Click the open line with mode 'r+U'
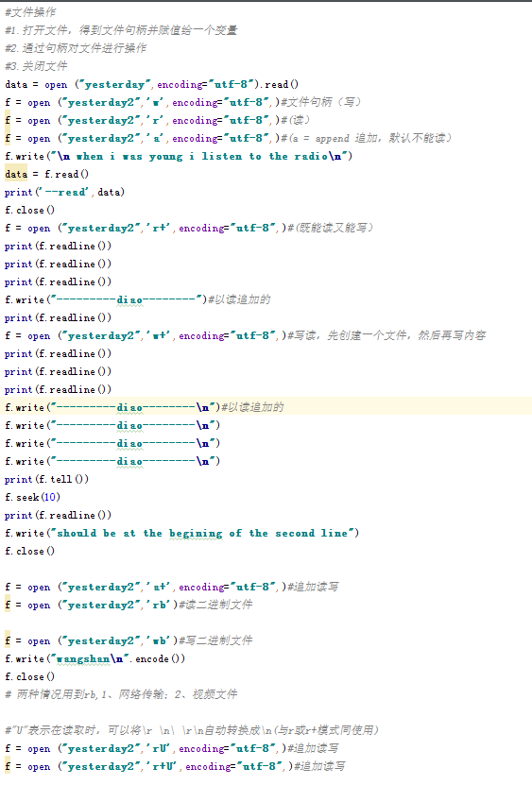The width and height of the screenshot is (532, 785). tap(176, 766)
